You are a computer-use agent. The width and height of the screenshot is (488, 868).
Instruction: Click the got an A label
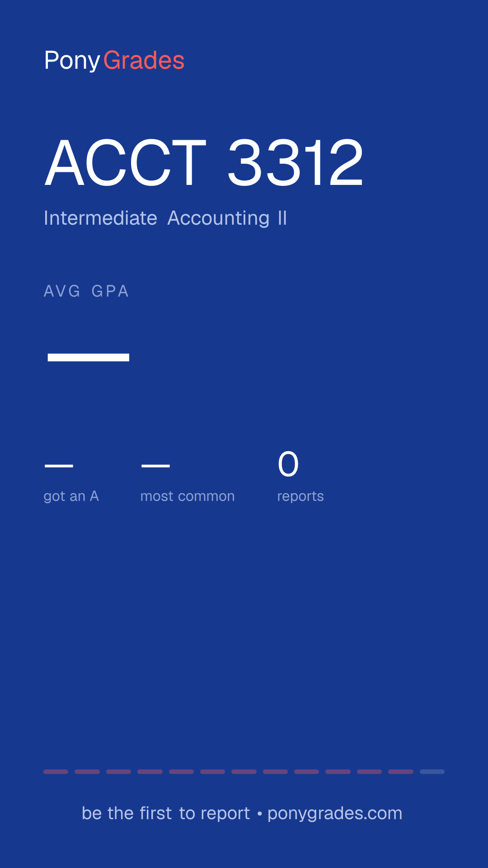(x=71, y=496)
